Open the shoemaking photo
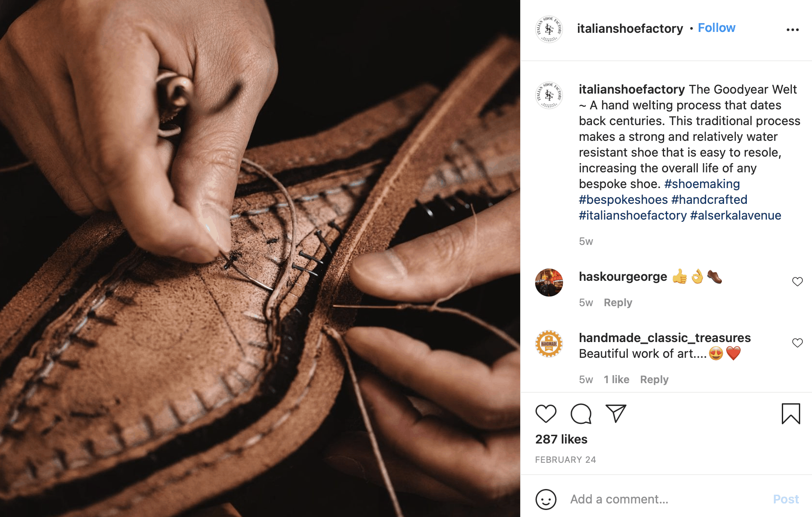The height and width of the screenshot is (517, 812). (x=260, y=258)
